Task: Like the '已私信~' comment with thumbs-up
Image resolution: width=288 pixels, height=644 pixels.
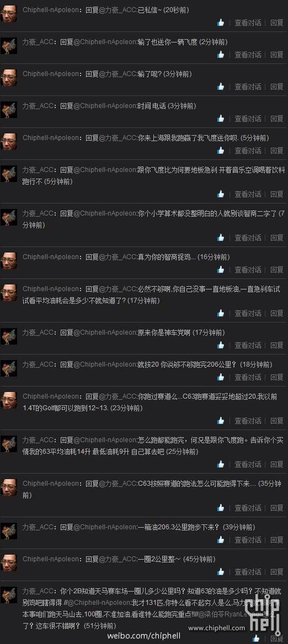Action: 221,23
